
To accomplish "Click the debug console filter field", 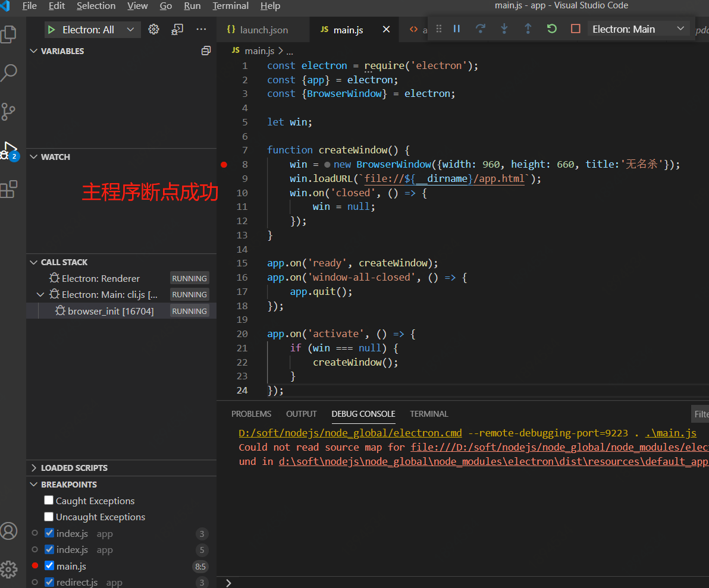I will pos(700,414).
